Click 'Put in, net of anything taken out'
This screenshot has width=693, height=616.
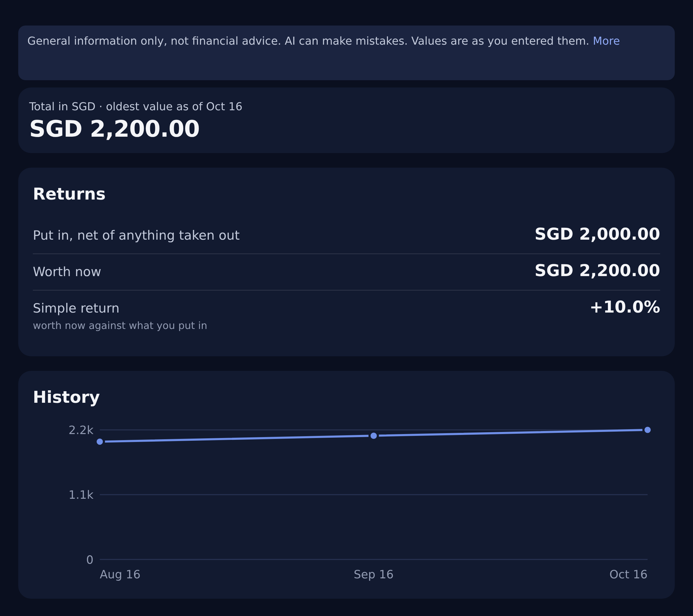pos(136,235)
